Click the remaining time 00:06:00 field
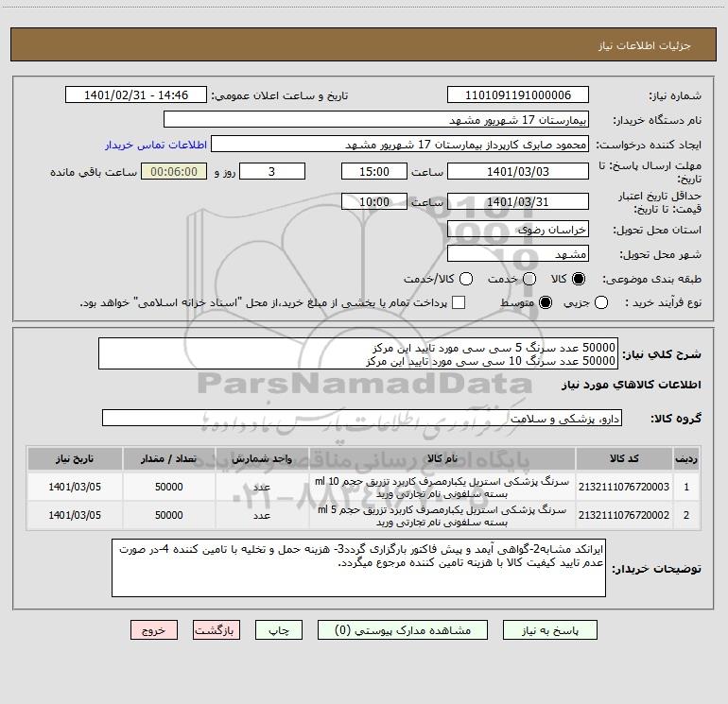728x704 pixels. coord(174,171)
